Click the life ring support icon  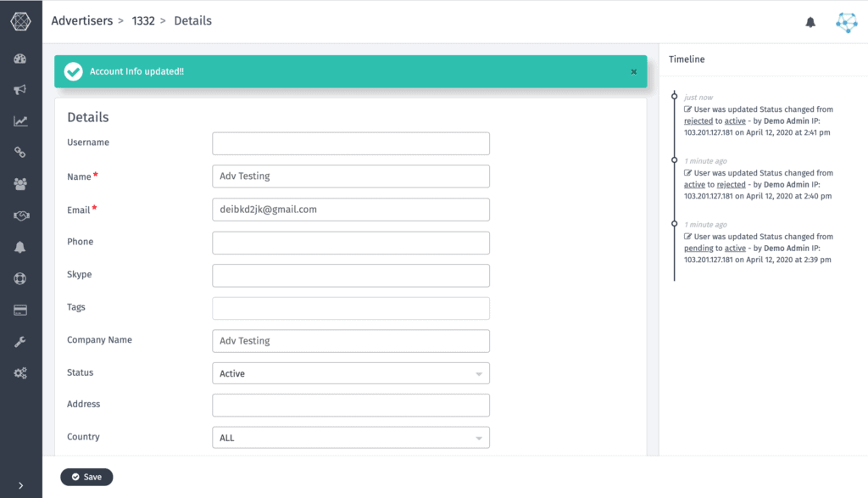[20, 279]
